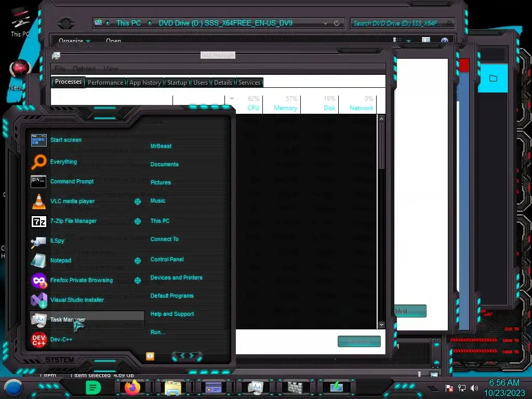Open Explorer help icon

pos(445,41)
